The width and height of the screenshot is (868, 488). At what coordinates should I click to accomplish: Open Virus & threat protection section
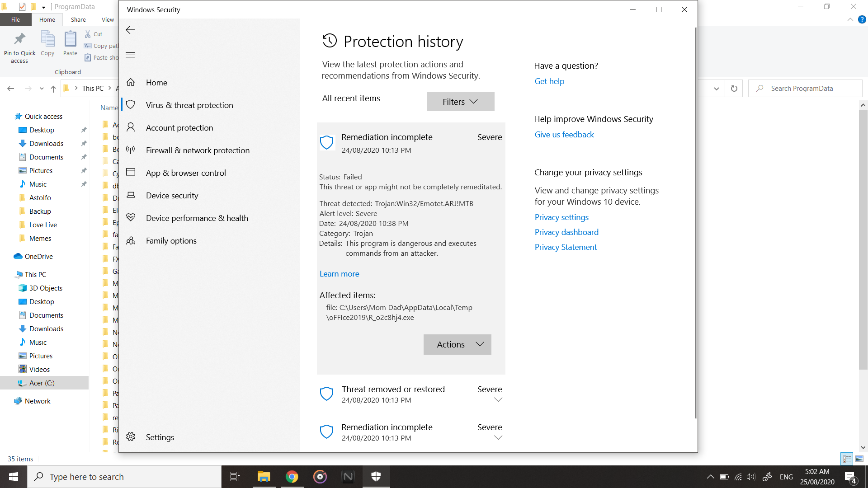tap(189, 105)
